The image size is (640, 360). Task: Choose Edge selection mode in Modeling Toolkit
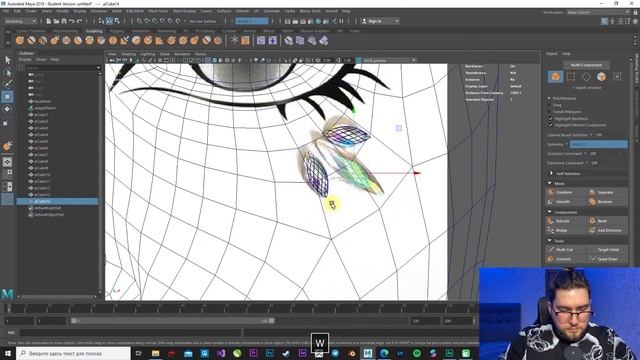click(x=586, y=76)
